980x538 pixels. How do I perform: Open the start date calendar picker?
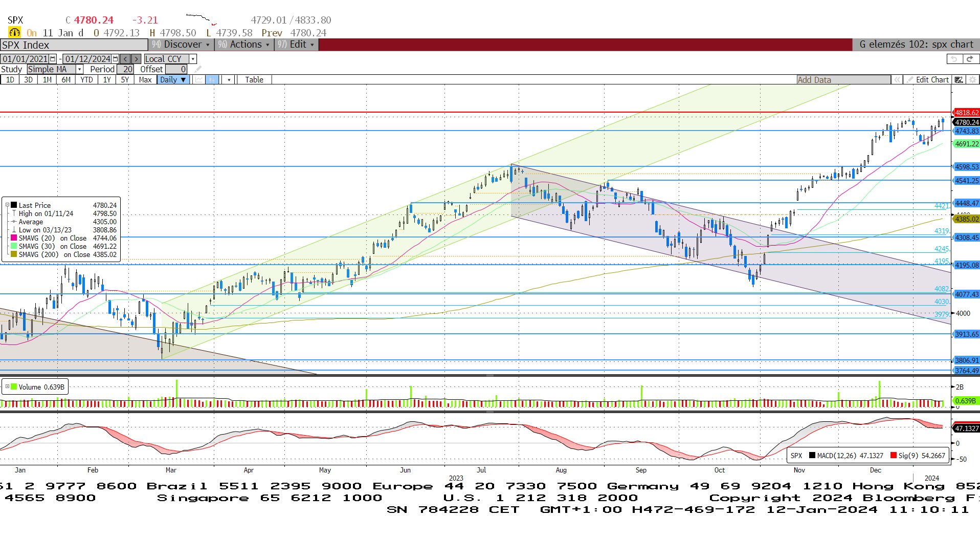(53, 59)
